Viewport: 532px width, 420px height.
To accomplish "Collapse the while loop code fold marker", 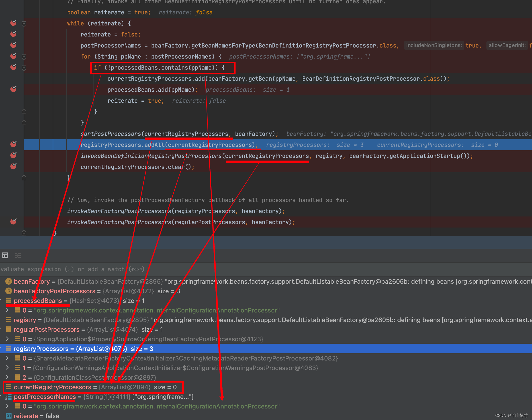I will pyautogui.click(x=24, y=24).
